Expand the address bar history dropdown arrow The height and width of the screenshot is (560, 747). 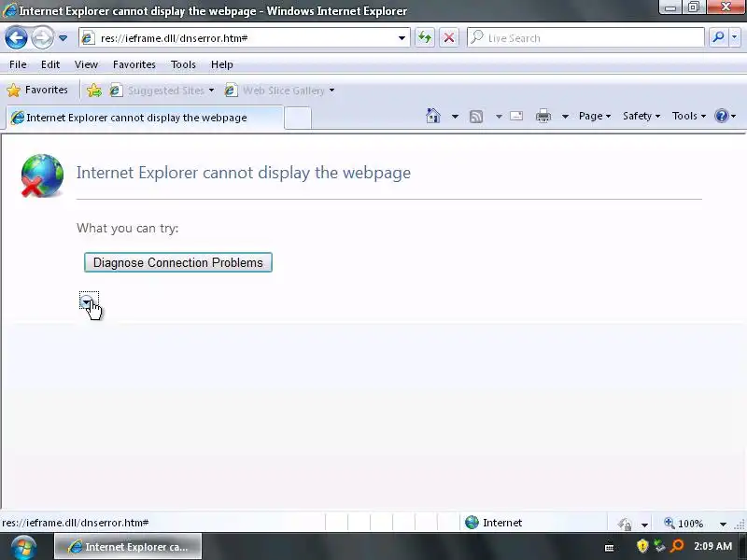402,38
